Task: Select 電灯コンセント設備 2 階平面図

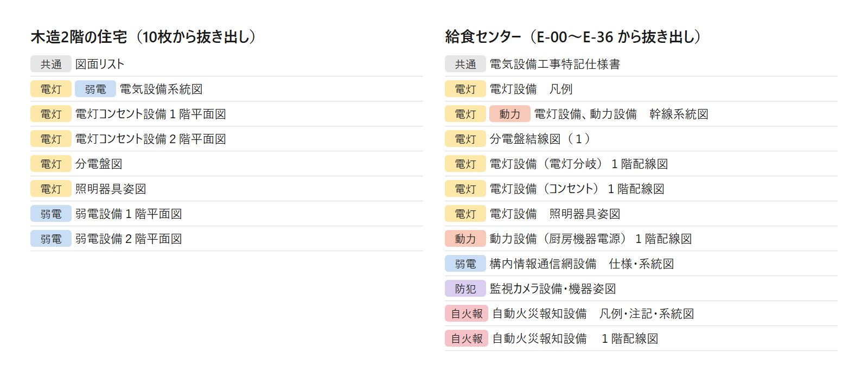Action: [151, 139]
